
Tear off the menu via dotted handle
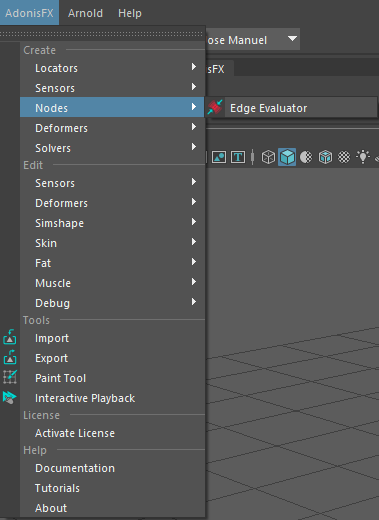(x=102, y=34)
